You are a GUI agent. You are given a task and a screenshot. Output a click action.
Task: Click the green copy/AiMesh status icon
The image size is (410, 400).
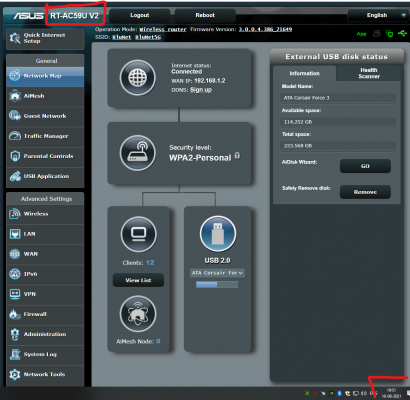[389, 33]
